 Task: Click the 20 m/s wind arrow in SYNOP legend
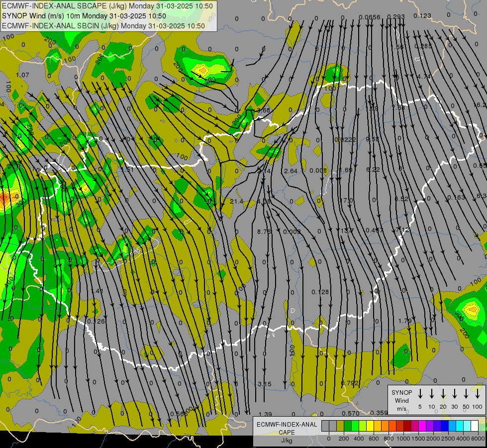[443, 393]
